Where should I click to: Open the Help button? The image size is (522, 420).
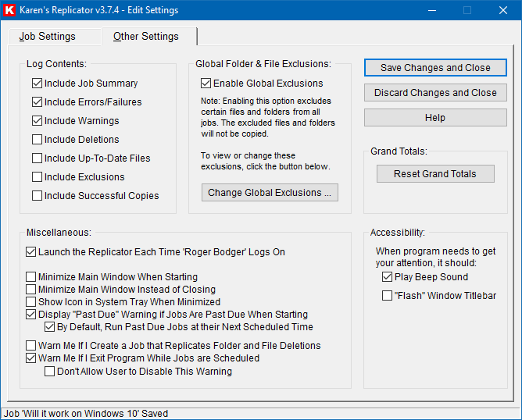pos(435,118)
